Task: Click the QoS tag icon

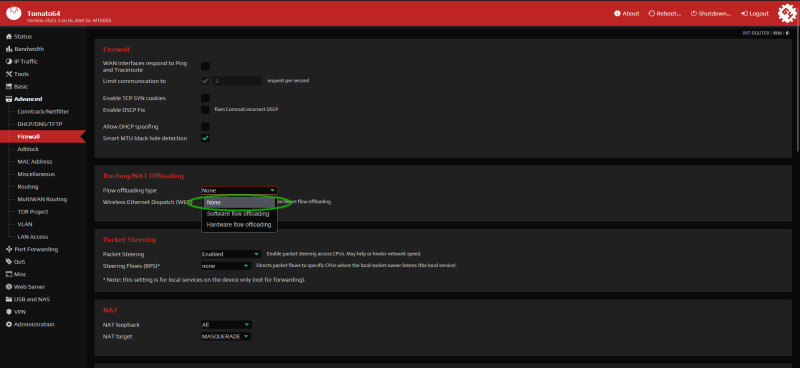Action: [x=9, y=262]
